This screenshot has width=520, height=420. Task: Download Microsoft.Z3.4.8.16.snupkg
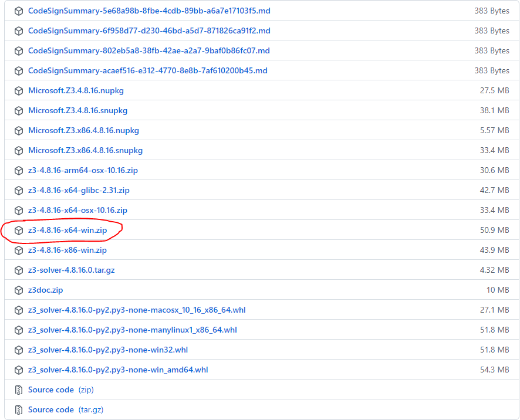point(78,110)
